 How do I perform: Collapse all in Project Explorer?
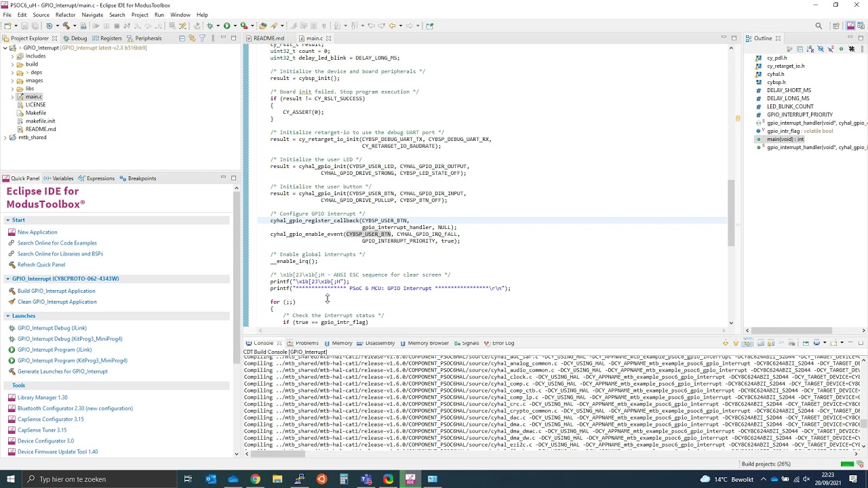coord(182,38)
